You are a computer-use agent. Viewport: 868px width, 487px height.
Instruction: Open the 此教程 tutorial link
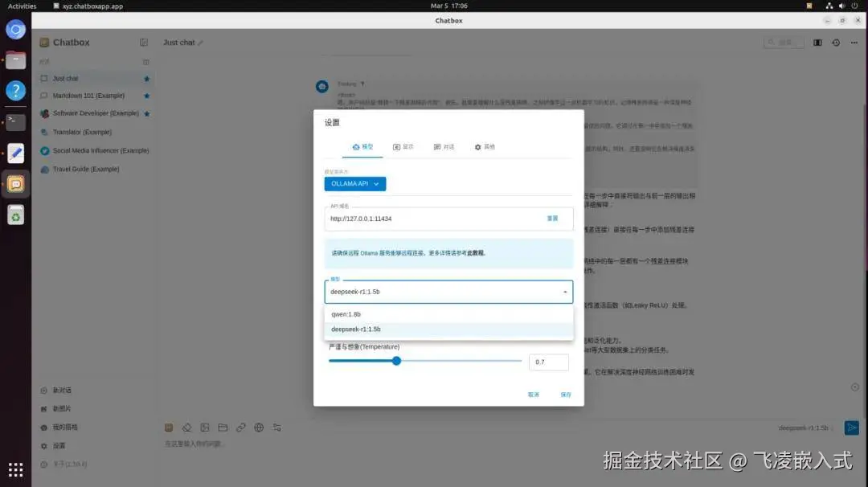coord(476,253)
